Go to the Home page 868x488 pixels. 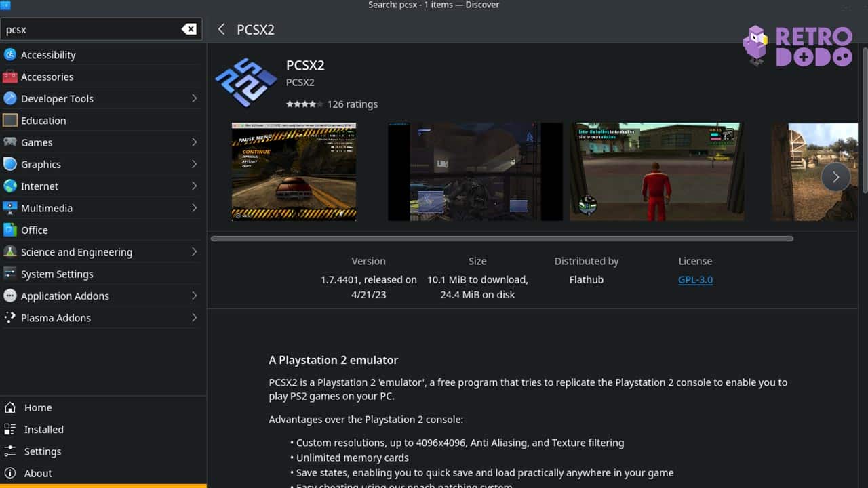click(x=103, y=407)
